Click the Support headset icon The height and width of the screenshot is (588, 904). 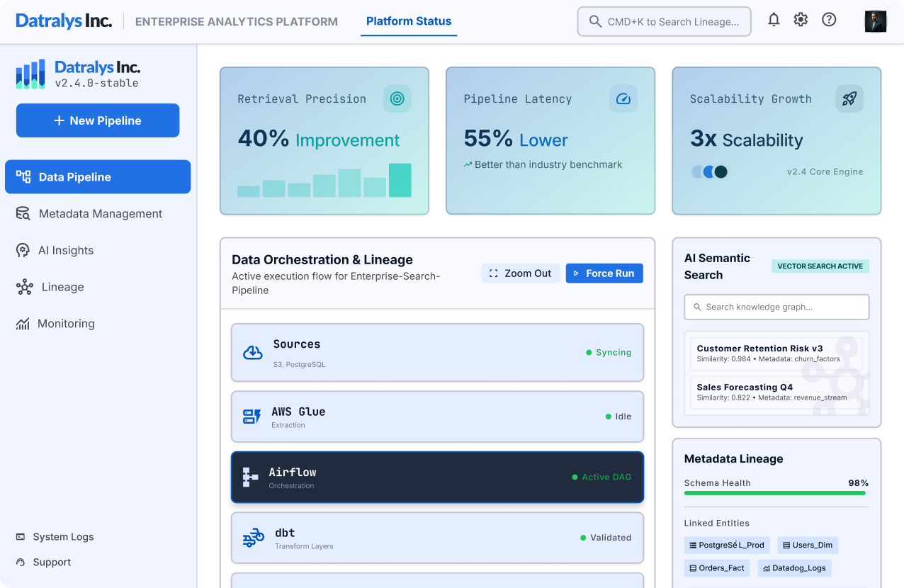[21, 562]
